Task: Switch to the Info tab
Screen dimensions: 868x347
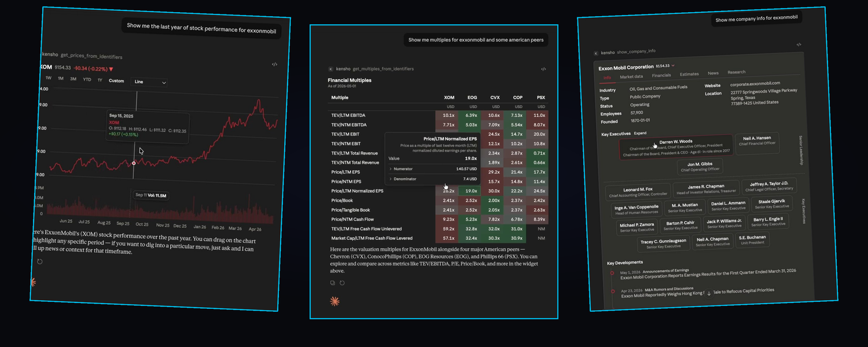Action: (607, 77)
